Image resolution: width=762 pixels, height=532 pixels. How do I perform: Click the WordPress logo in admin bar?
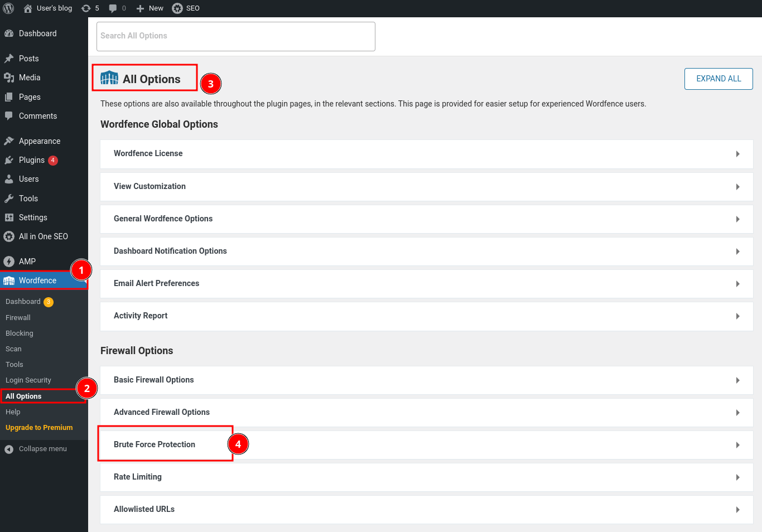click(9, 8)
